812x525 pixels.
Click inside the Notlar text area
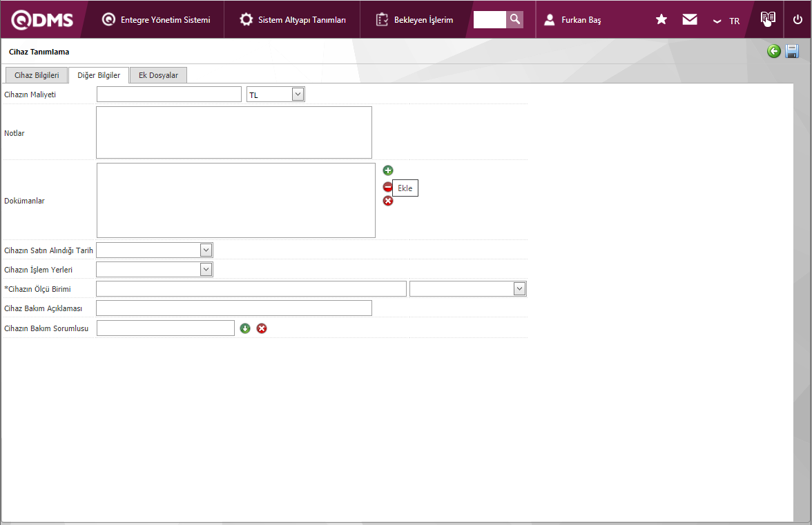pos(234,132)
